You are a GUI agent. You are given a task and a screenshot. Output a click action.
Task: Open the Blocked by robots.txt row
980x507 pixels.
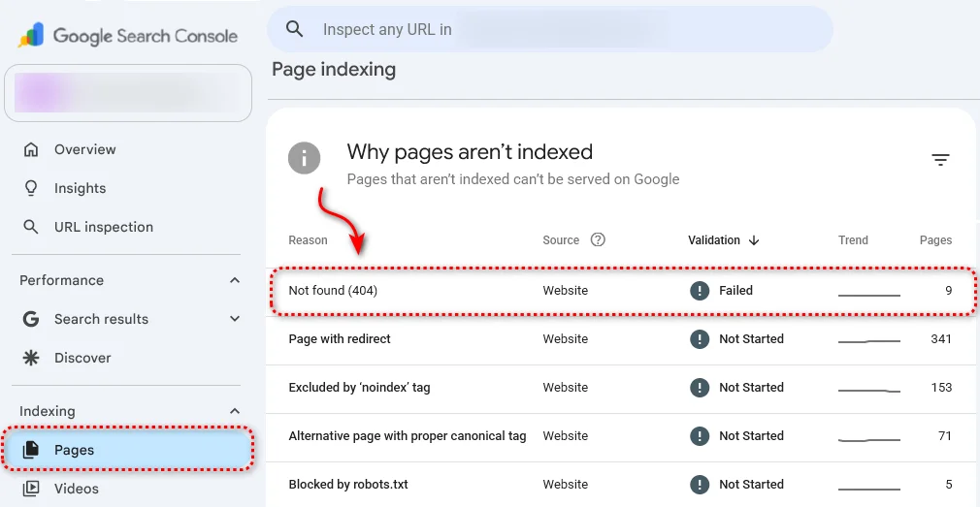(x=621, y=485)
